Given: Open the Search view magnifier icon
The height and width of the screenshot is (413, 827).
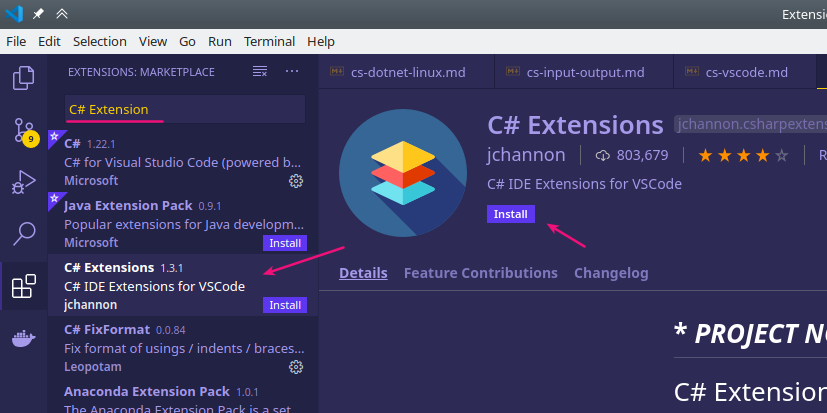Looking at the screenshot, I should pyautogui.click(x=23, y=234).
